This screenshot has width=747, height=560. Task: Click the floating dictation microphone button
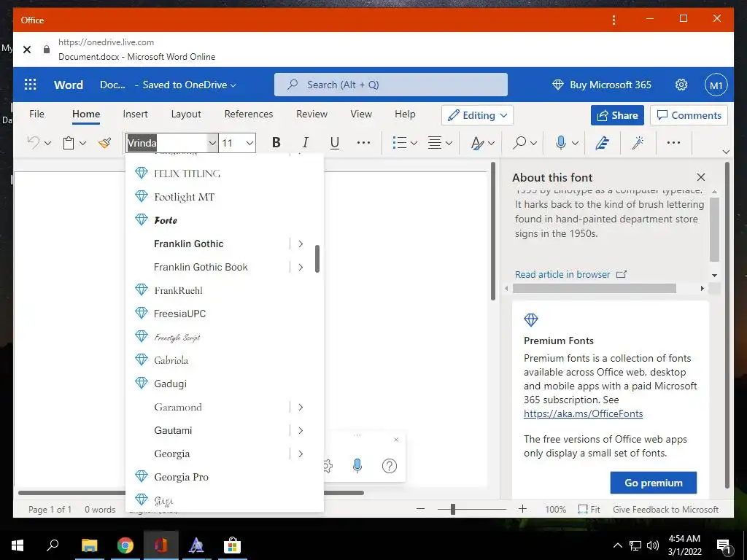(x=357, y=466)
